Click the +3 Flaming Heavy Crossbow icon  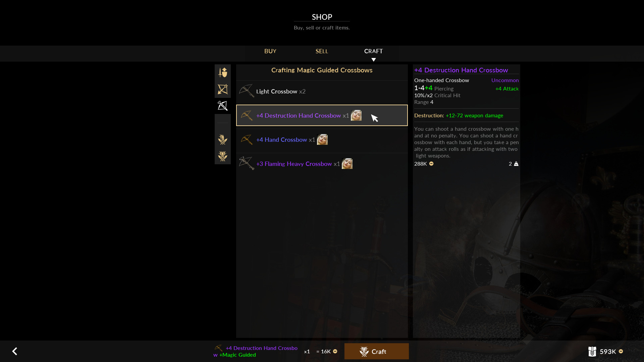click(x=247, y=163)
